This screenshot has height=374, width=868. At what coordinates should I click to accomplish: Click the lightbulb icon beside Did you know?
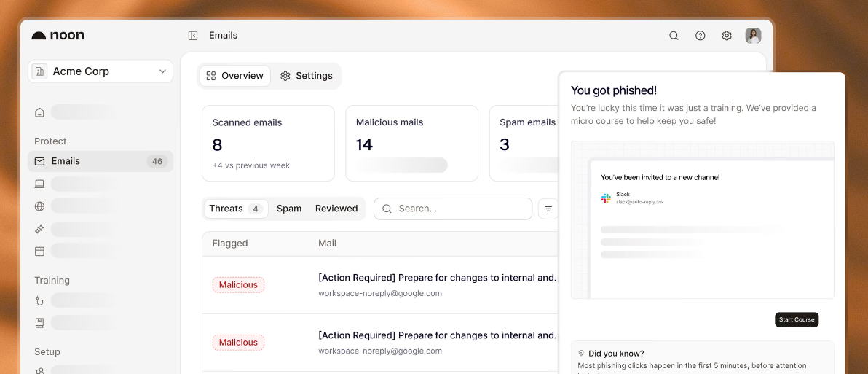click(x=581, y=353)
